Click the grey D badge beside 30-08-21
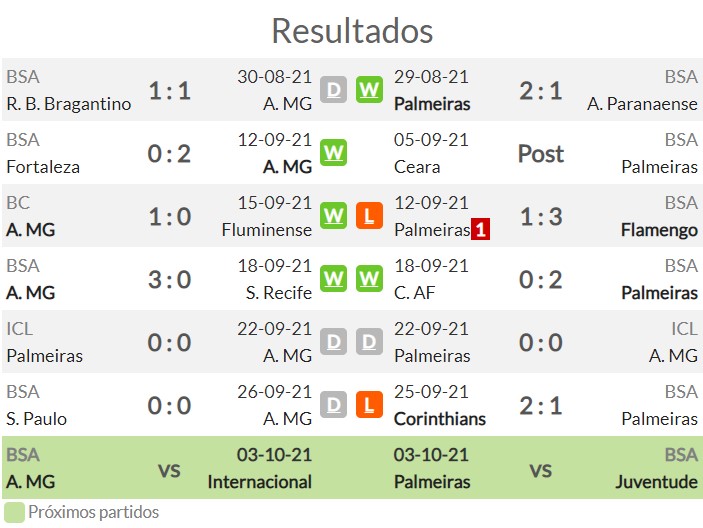 pyautogui.click(x=334, y=90)
